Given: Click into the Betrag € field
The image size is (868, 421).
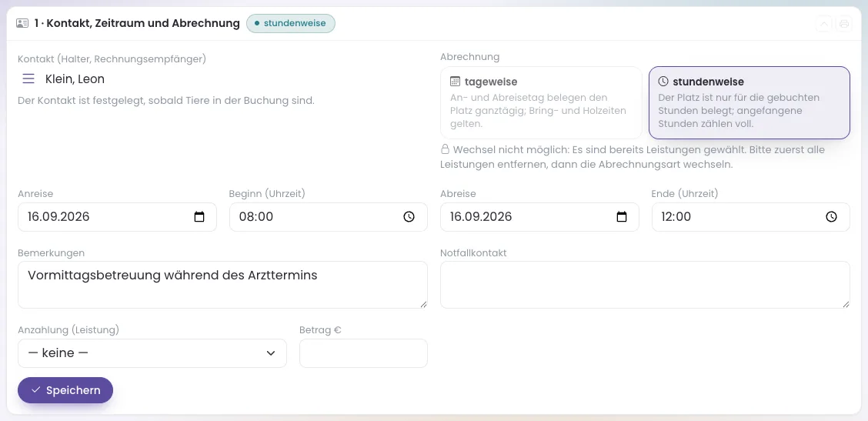Looking at the screenshot, I should [x=364, y=353].
